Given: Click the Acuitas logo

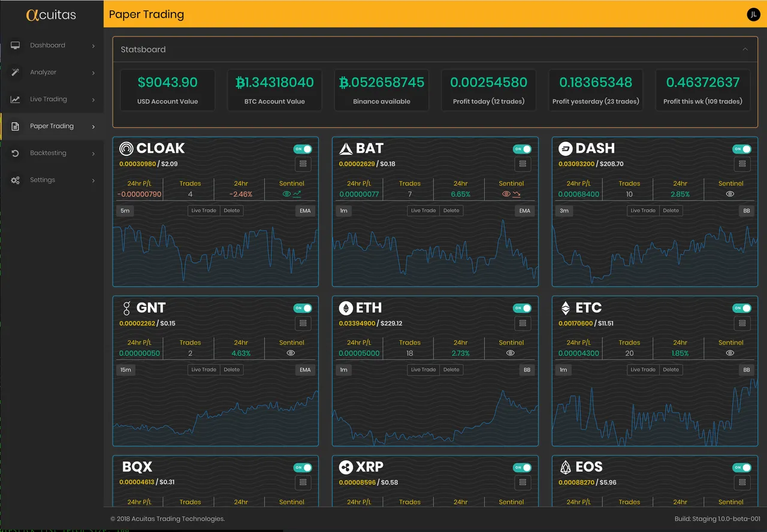Looking at the screenshot, I should coord(51,14).
